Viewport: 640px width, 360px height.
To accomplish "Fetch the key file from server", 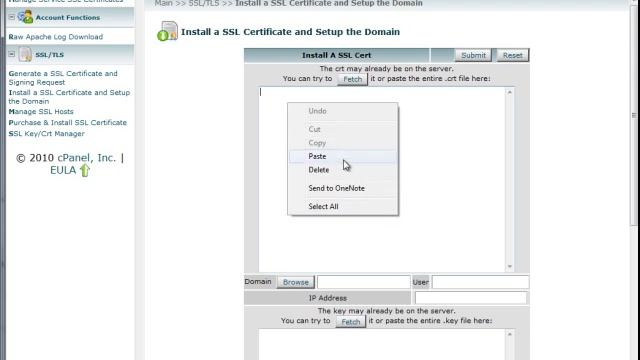I will 351,322.
